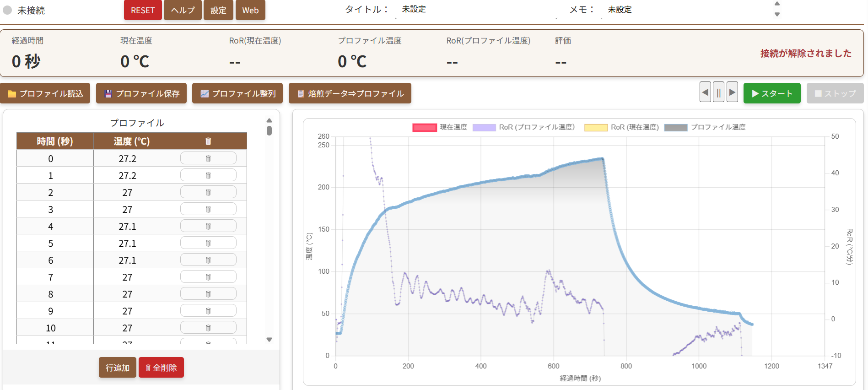
Task: Delete the profile row for time 4
Action: pos(208,226)
